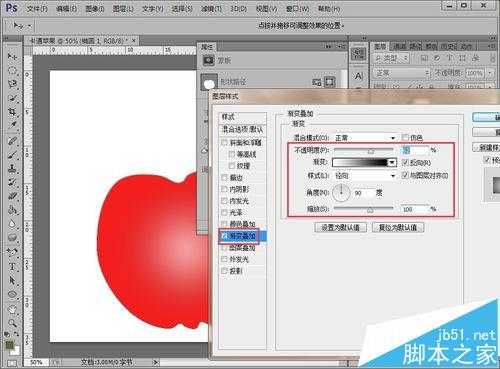
Task: Select the Elliptical Marquee tool
Action: pyautogui.click(x=12, y=70)
